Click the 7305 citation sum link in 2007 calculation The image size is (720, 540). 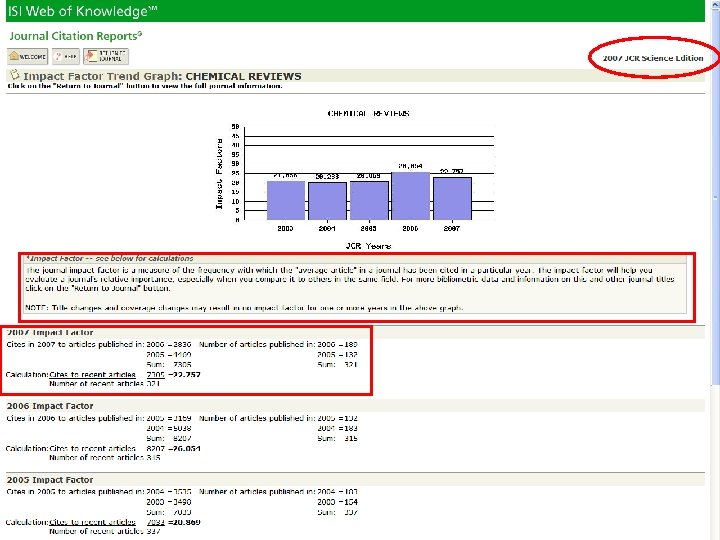[x=155, y=375]
